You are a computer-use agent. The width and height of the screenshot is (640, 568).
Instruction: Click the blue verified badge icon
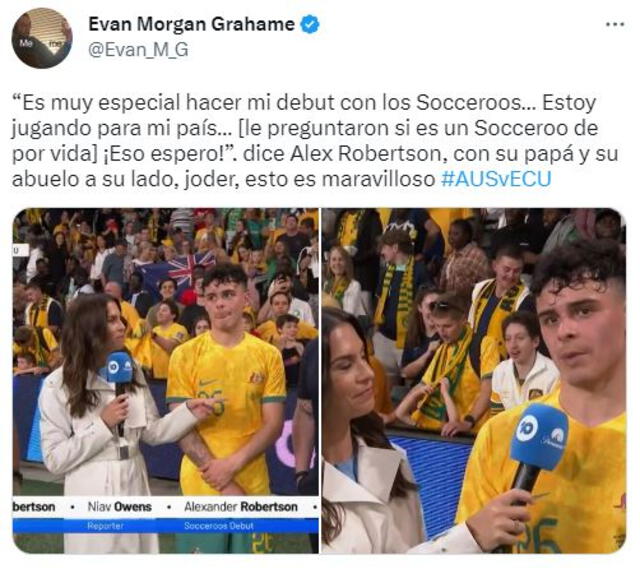click(x=310, y=24)
